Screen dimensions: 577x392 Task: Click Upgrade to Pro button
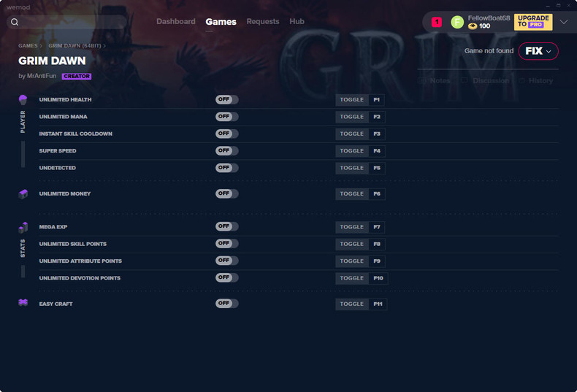(x=533, y=22)
